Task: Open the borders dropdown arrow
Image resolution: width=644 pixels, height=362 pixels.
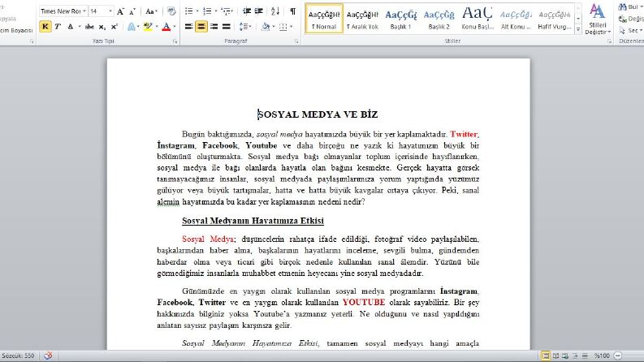Action: (x=292, y=27)
